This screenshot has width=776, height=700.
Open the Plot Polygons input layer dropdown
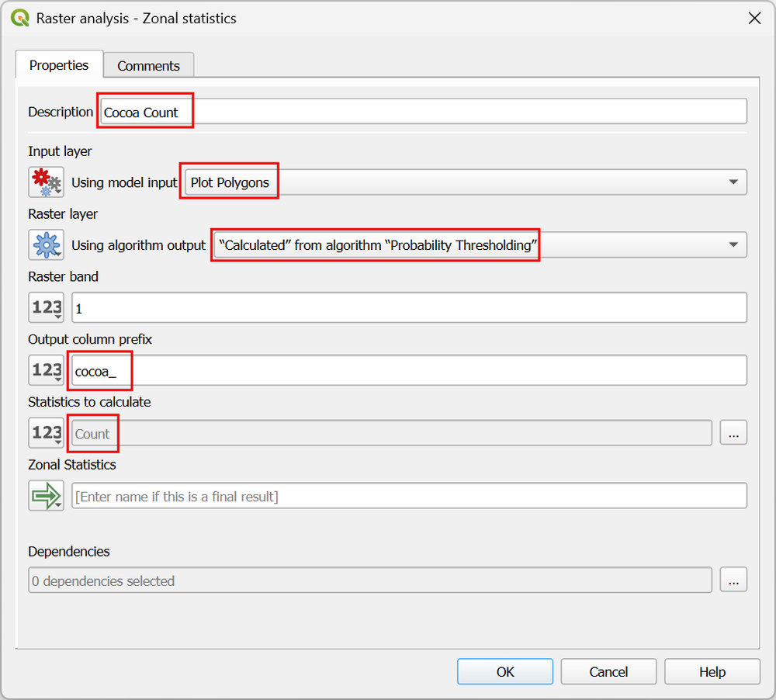coord(466,182)
